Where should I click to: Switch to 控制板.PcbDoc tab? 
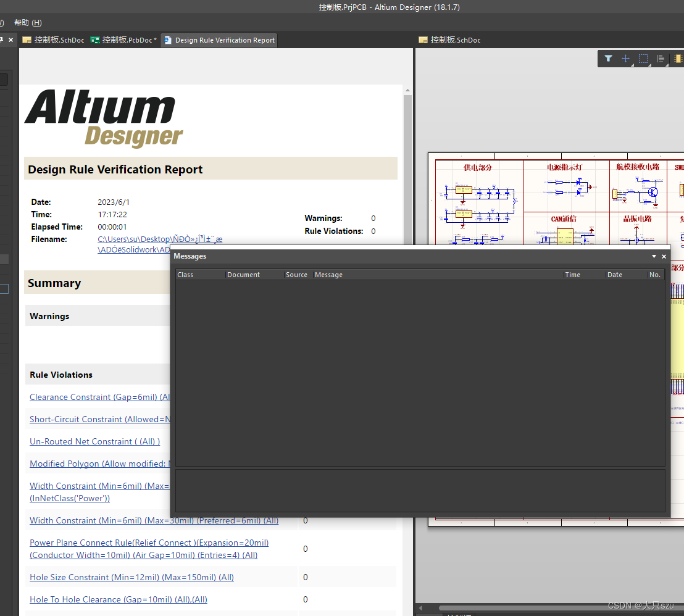coord(123,40)
